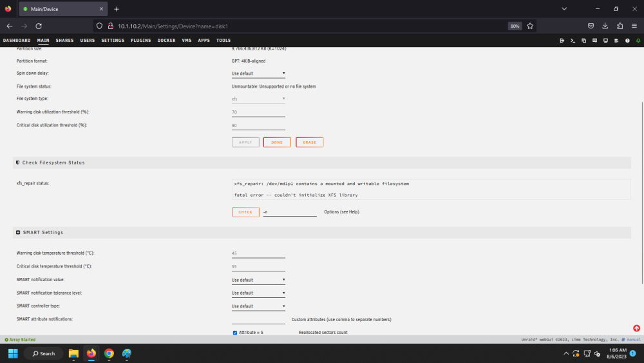
Task: Click the red back-to-top arrow
Action: (637, 328)
